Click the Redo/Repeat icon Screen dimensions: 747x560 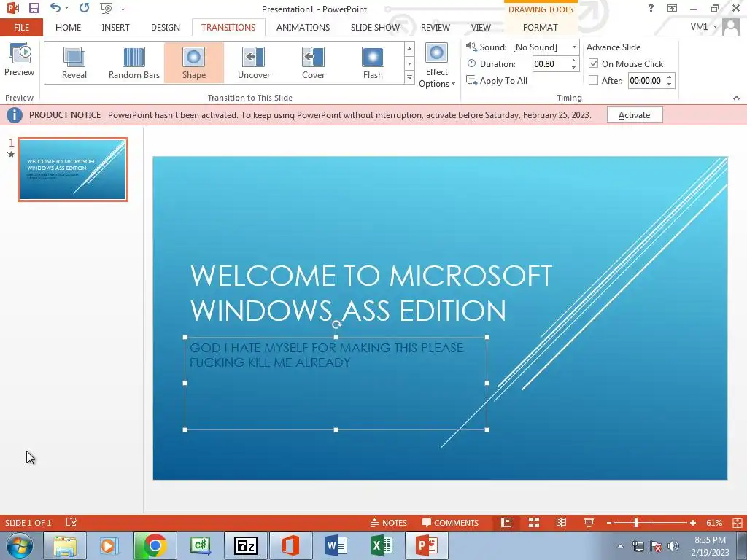85,8
